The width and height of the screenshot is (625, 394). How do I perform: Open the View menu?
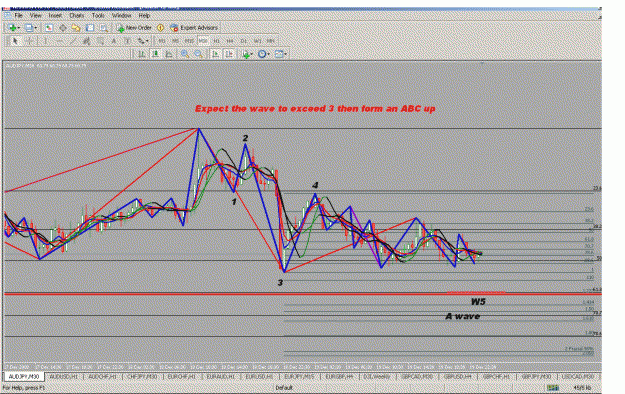click(35, 16)
